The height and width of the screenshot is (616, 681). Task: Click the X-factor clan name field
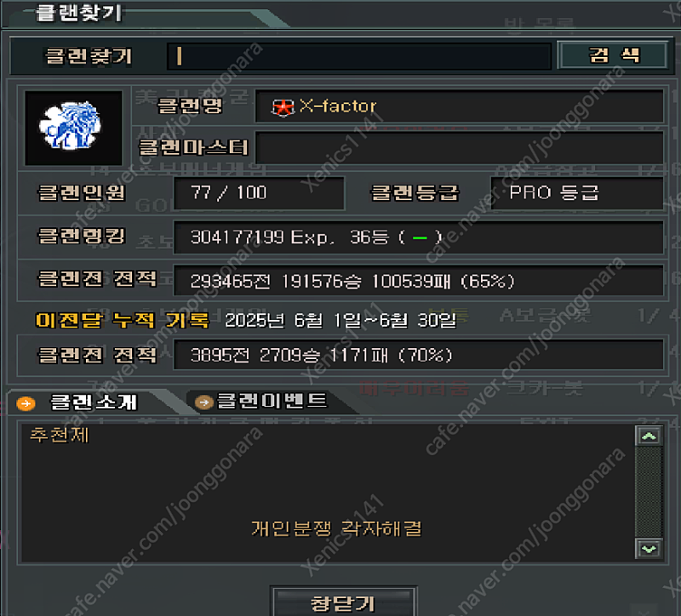tap(459, 106)
